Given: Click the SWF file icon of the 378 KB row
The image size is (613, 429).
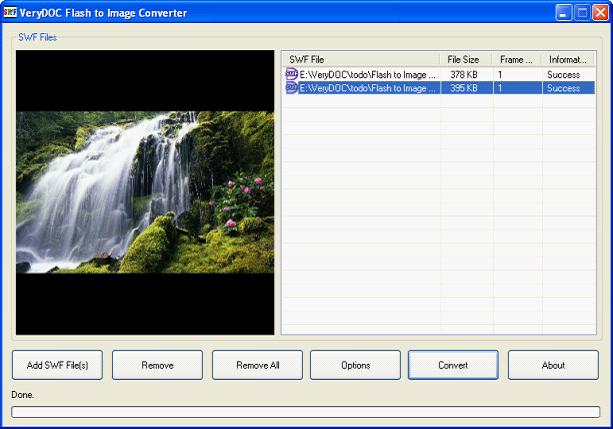Looking at the screenshot, I should 292,74.
